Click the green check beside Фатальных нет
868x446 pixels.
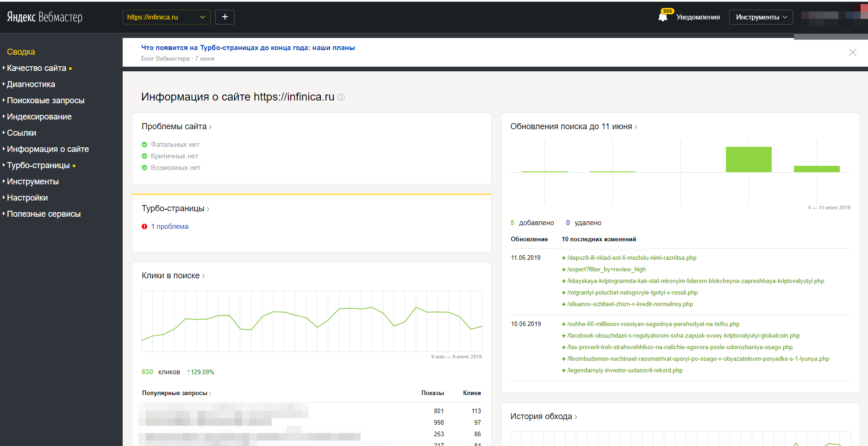click(x=144, y=144)
